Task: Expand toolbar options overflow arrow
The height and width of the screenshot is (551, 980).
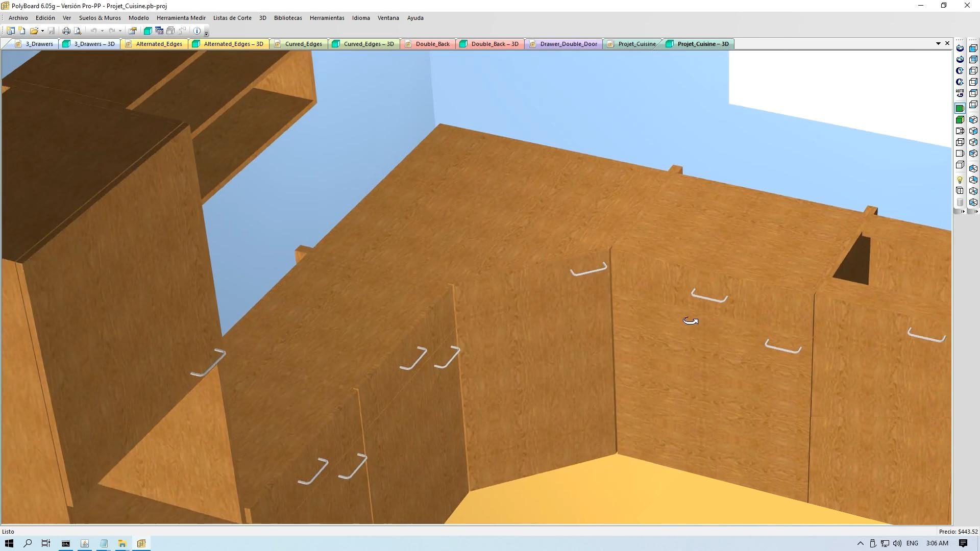Action: point(206,33)
